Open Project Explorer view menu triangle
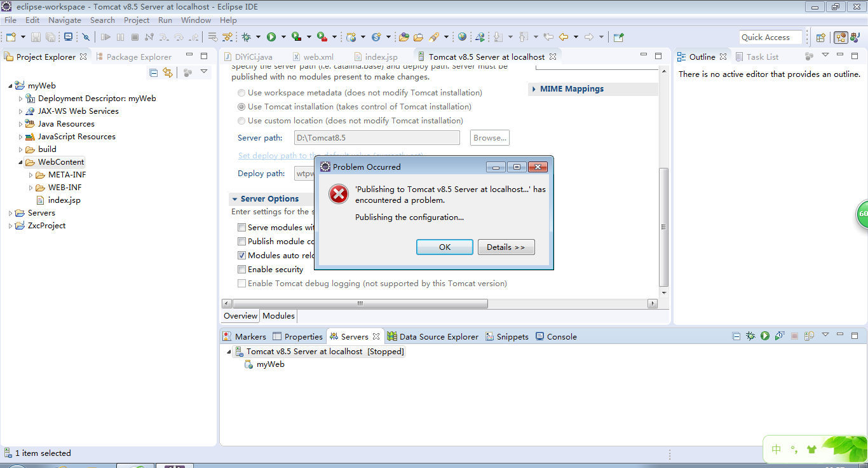The image size is (868, 468). coord(204,72)
